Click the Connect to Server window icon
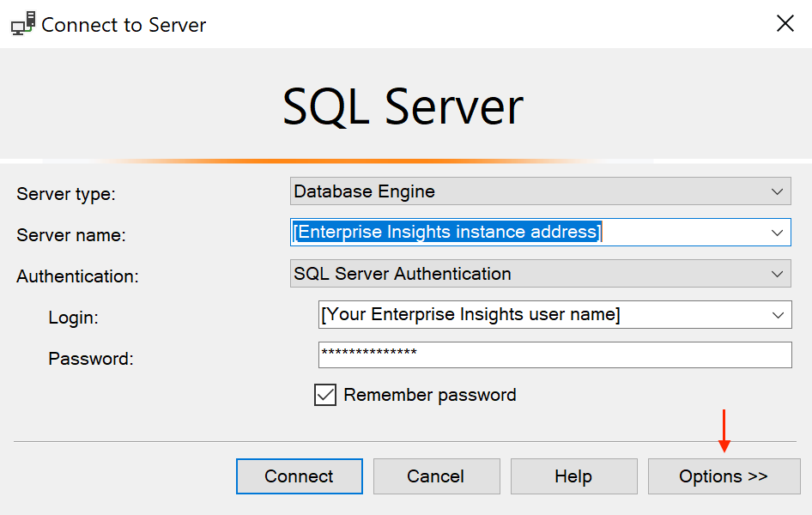 pyautogui.click(x=23, y=24)
